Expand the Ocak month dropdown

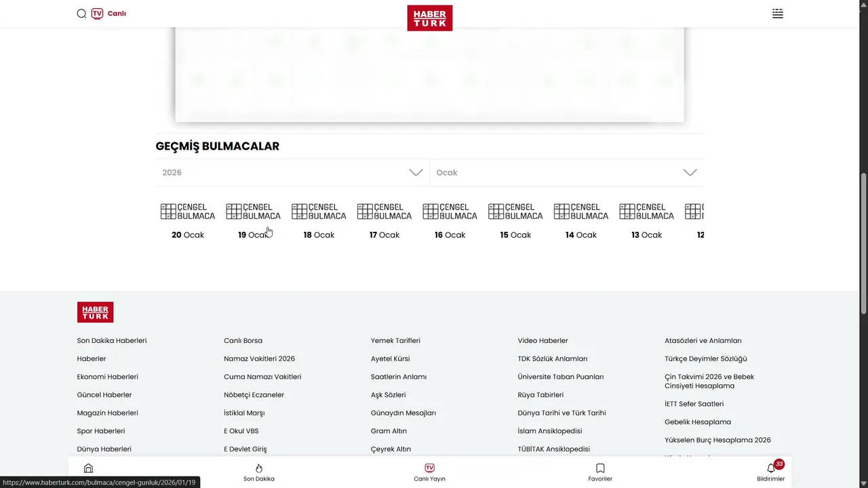[567, 173]
